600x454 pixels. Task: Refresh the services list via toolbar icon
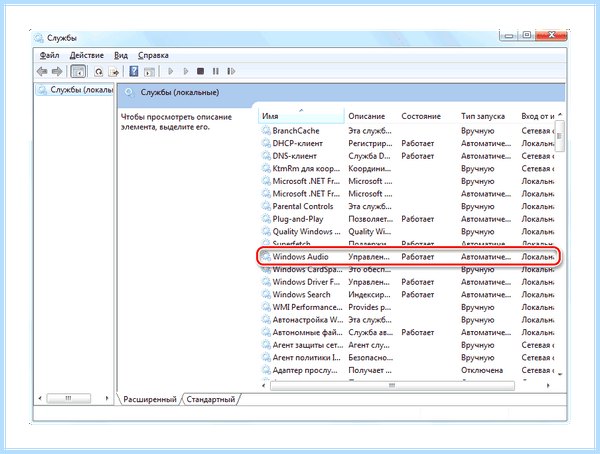tap(99, 72)
